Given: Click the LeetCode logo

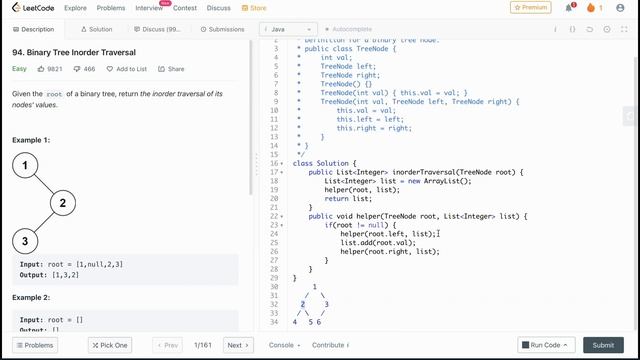Looking at the screenshot, I should 33,8.
